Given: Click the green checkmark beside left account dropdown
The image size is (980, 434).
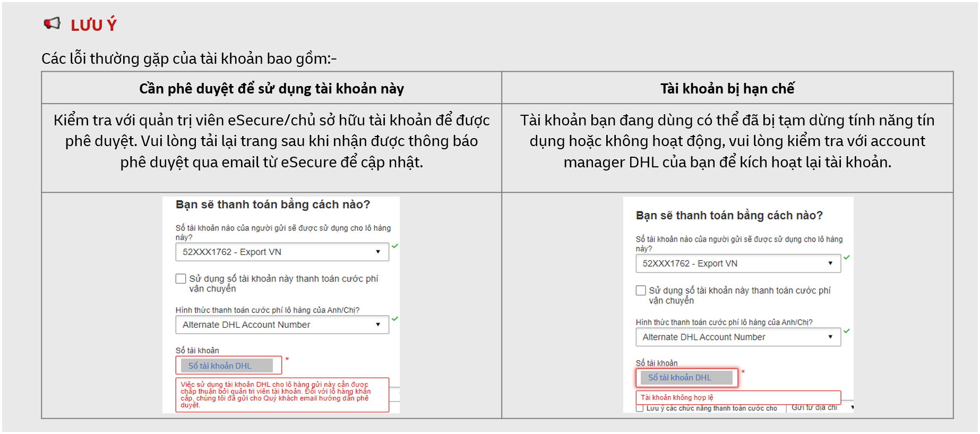Looking at the screenshot, I should (x=394, y=246).
